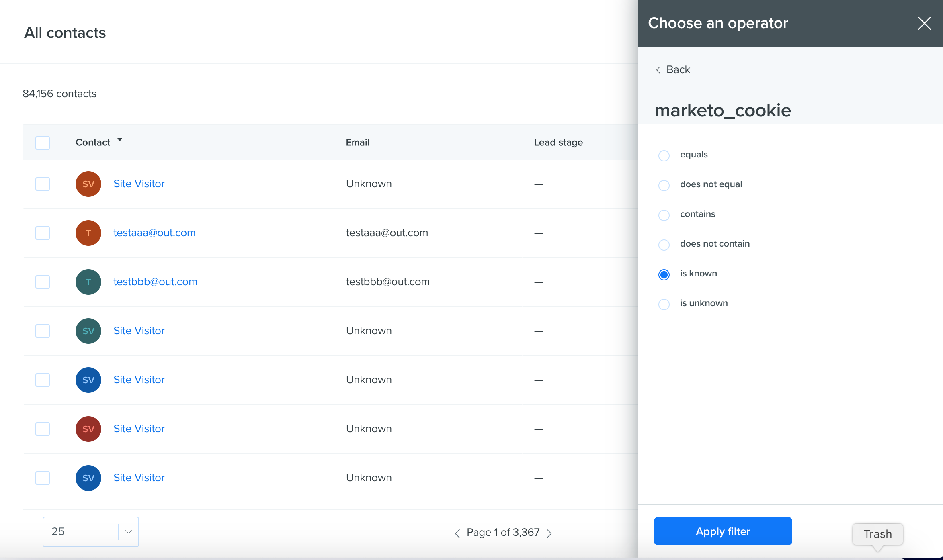The image size is (943, 560).
Task: Click the Trash tooltip button
Action: [x=877, y=534]
